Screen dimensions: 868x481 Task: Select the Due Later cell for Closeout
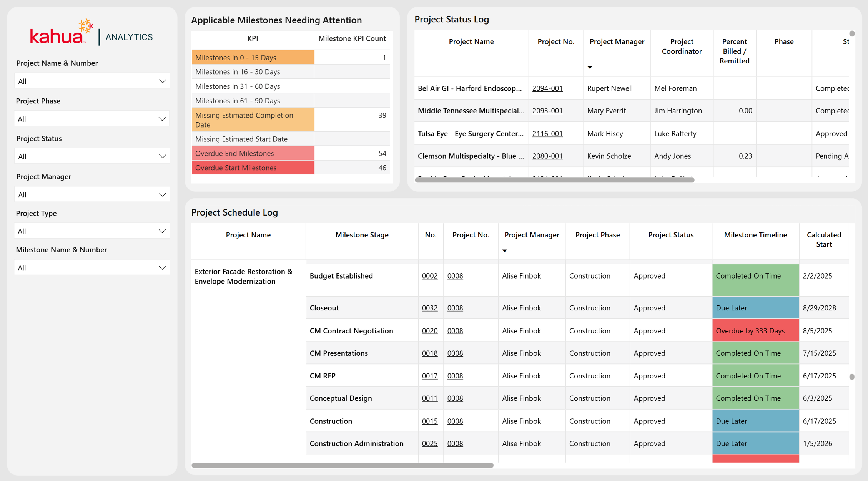755,308
